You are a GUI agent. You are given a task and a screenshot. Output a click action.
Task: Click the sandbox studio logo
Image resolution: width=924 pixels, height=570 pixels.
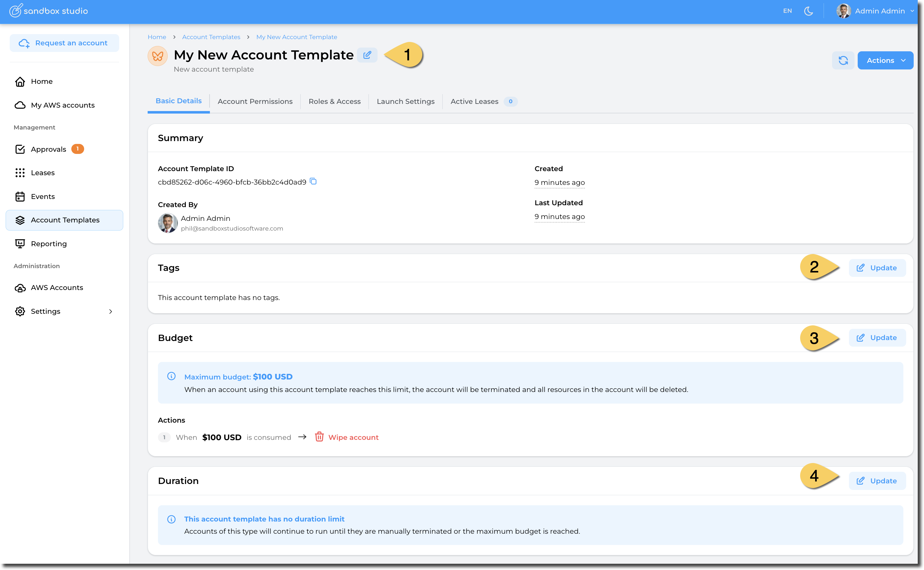(x=48, y=11)
